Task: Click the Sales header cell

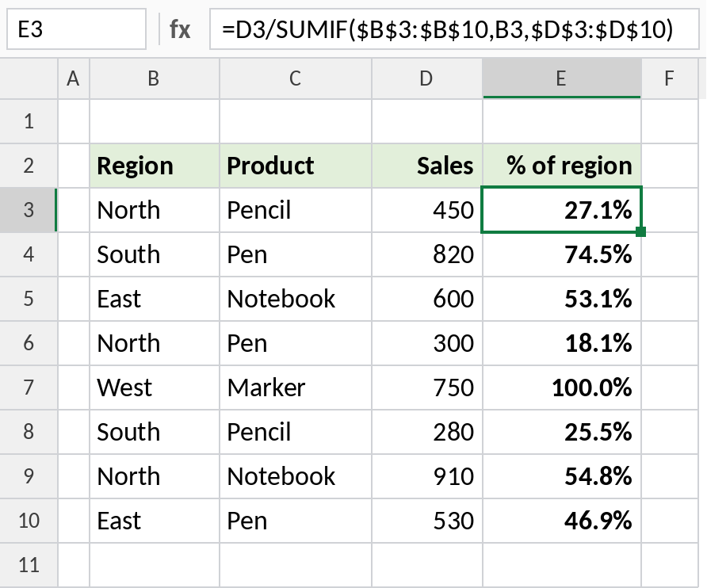Action: 427,166
